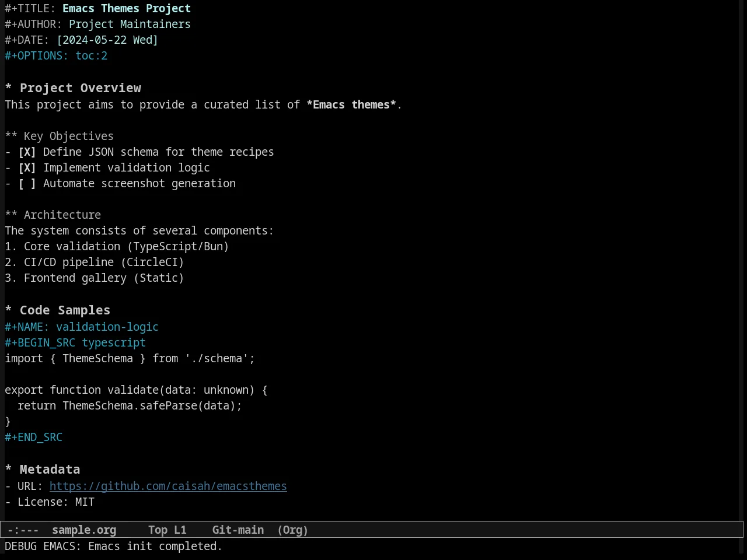Click the sample.org buffer name in mode line
Viewport: 747px width, 560px height.
point(84,530)
